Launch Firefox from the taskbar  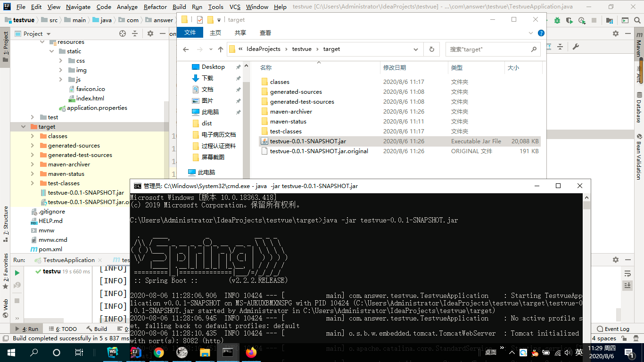(x=251, y=352)
